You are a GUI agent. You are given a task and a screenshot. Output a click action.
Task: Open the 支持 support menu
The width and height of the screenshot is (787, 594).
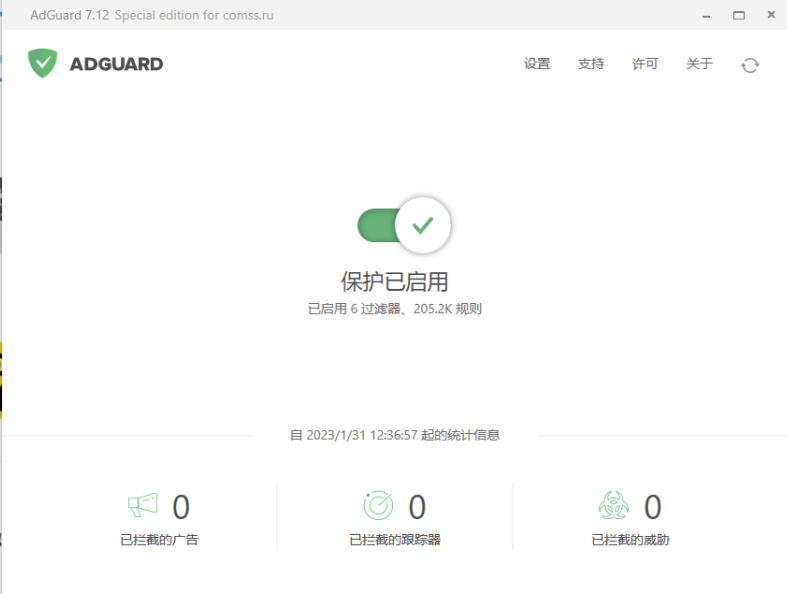(x=591, y=64)
